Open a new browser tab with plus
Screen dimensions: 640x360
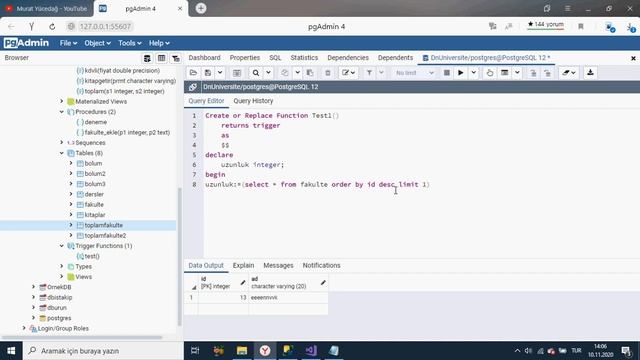[201, 8]
